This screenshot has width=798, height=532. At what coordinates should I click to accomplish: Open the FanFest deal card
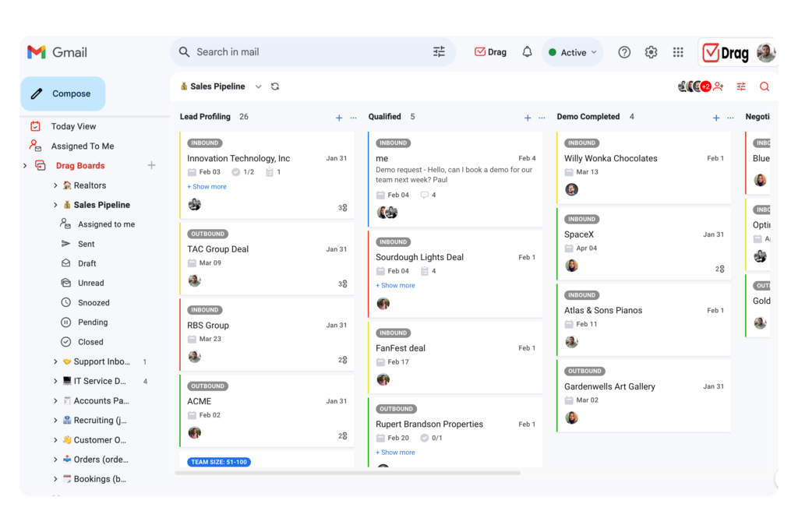pyautogui.click(x=455, y=358)
